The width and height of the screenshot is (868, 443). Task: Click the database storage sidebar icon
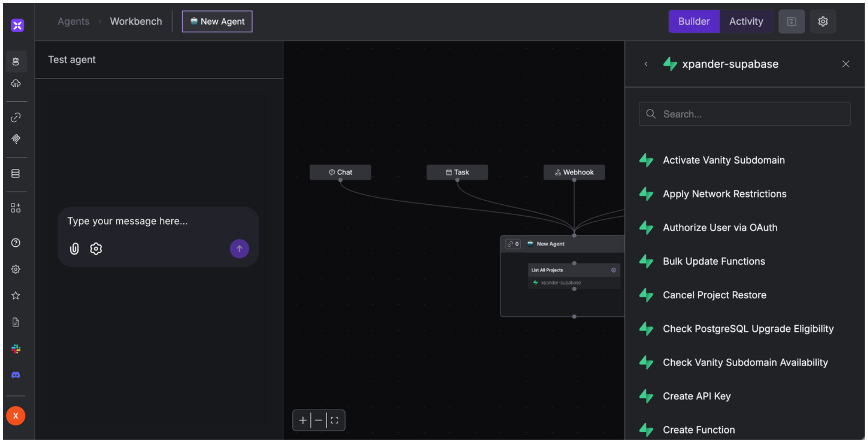pos(15,174)
